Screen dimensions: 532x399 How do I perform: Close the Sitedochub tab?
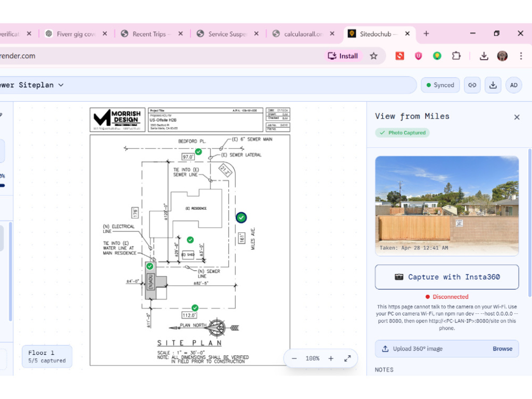point(408,34)
